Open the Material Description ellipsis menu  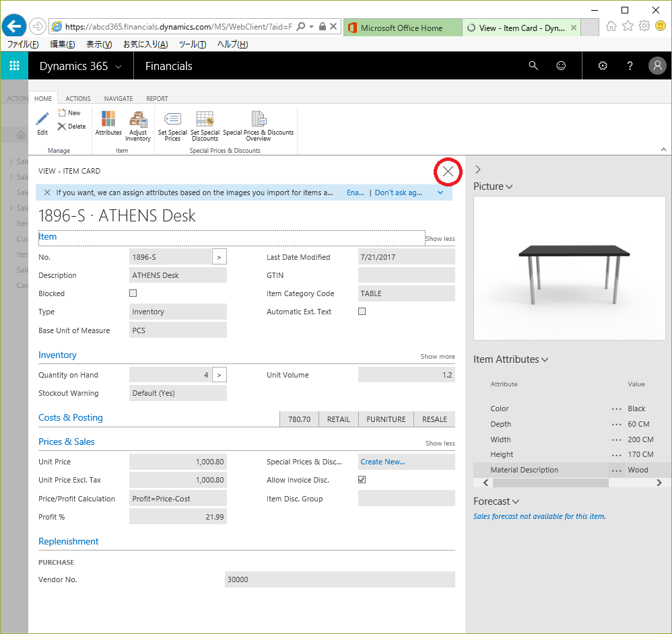tap(616, 470)
